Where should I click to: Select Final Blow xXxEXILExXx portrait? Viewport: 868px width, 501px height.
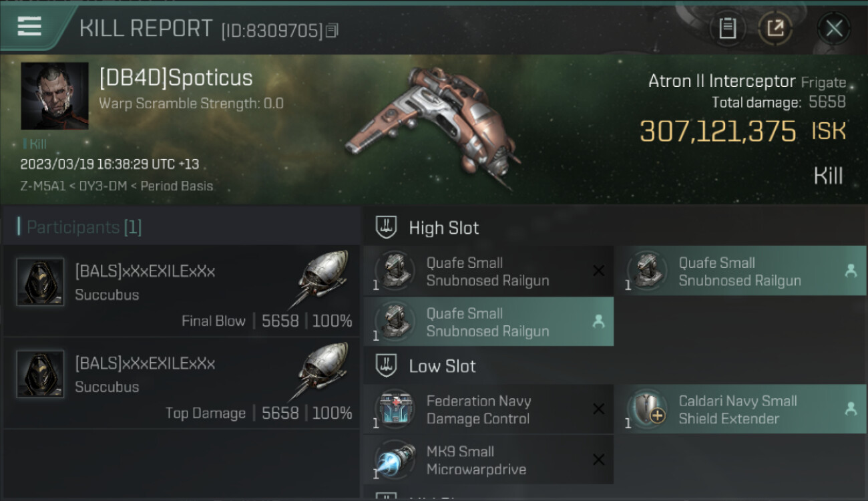pyautogui.click(x=40, y=282)
